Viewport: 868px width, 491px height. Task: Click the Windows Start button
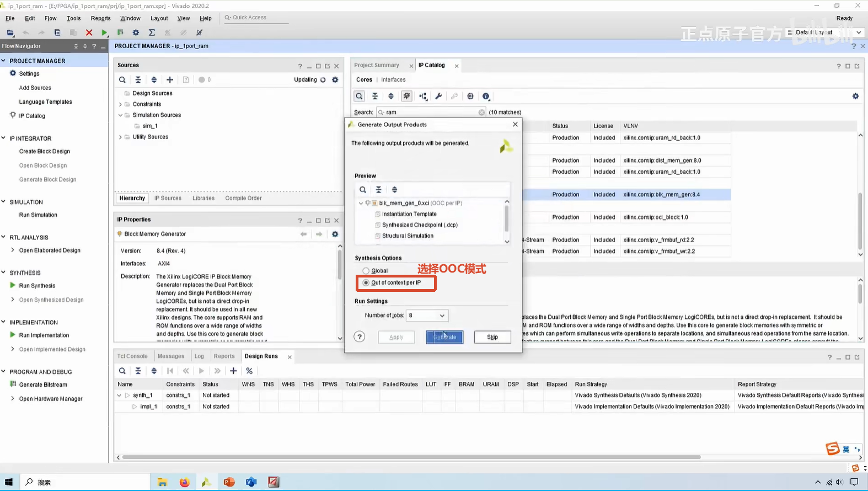pyautogui.click(x=8, y=482)
